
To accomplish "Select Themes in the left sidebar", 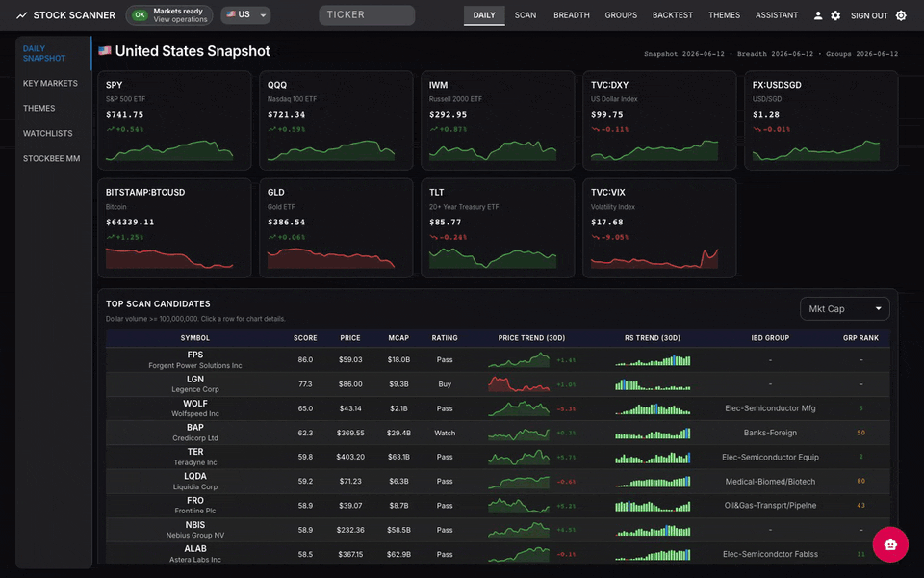I will pos(53,109).
